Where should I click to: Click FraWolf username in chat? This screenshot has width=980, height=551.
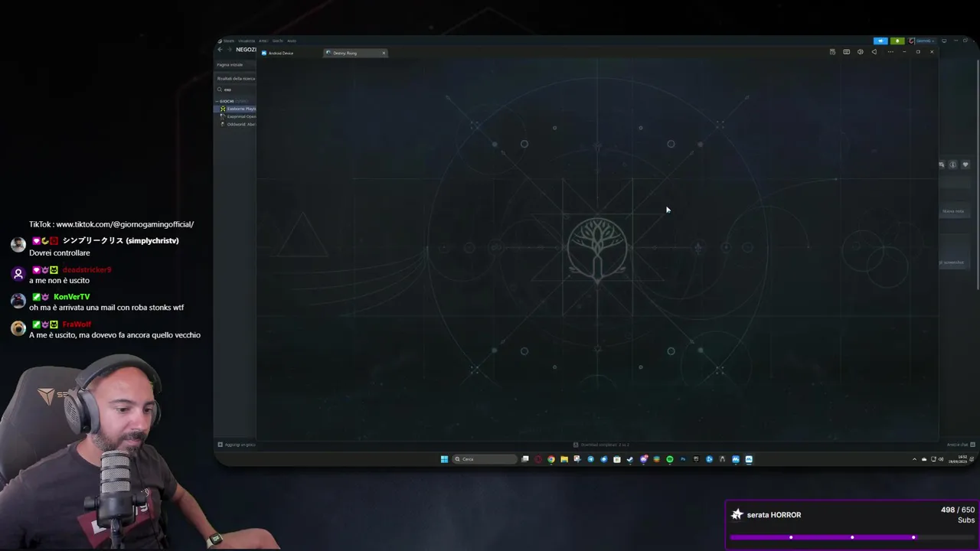(x=77, y=324)
